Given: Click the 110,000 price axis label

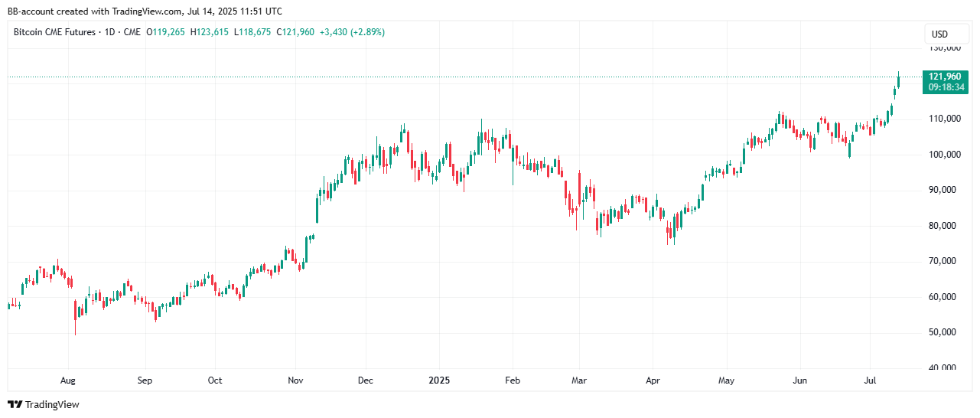Looking at the screenshot, I should [x=945, y=119].
